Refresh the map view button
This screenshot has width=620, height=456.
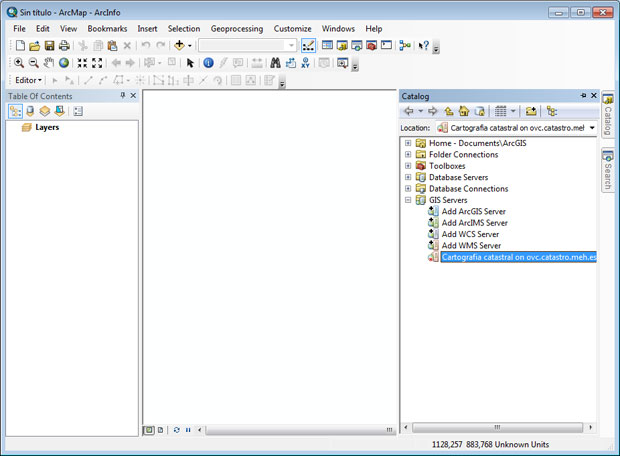pos(176,430)
